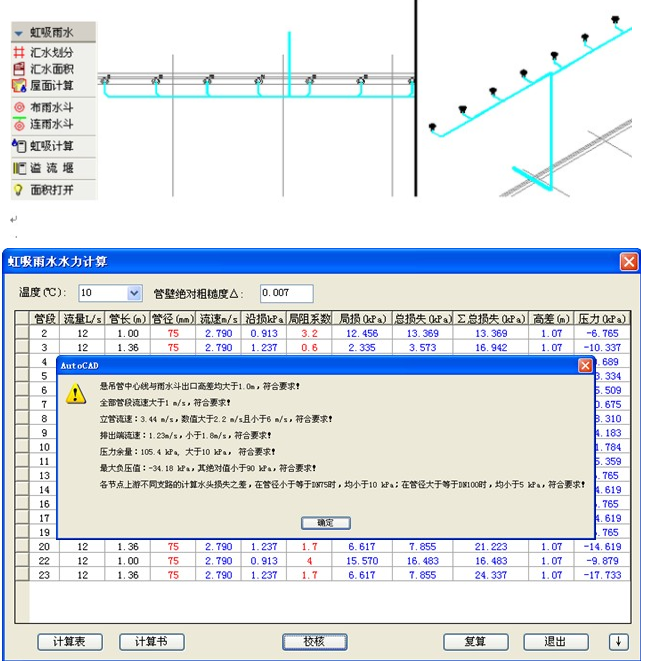Screen dimensions: 646x662
Task: Click the 流量L/s column header
Action: 82,319
